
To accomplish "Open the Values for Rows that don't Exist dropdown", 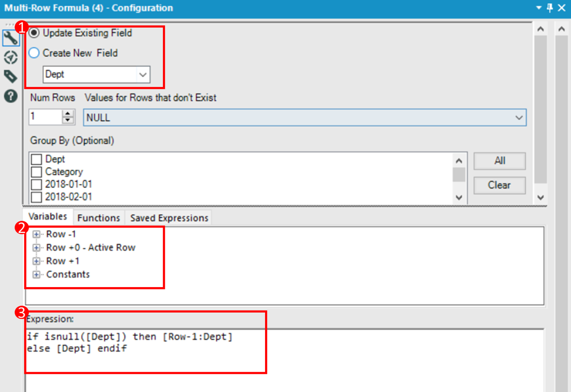I will [x=305, y=117].
